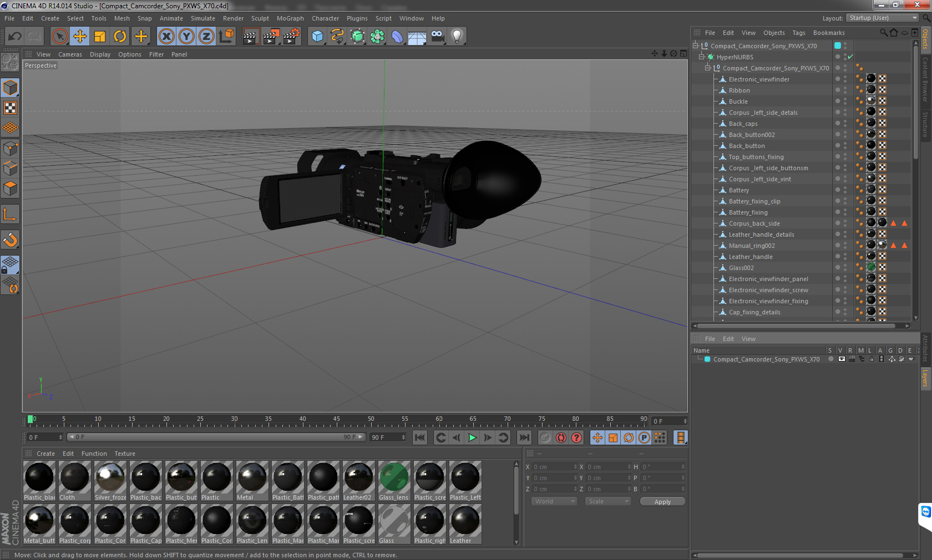
Task: Open the Sculpt menu
Action: (260, 18)
